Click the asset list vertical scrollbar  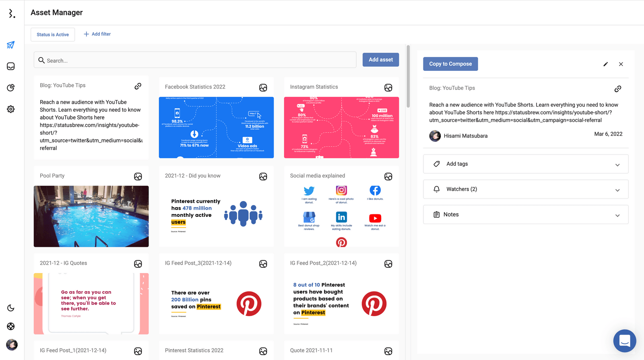(x=408, y=76)
